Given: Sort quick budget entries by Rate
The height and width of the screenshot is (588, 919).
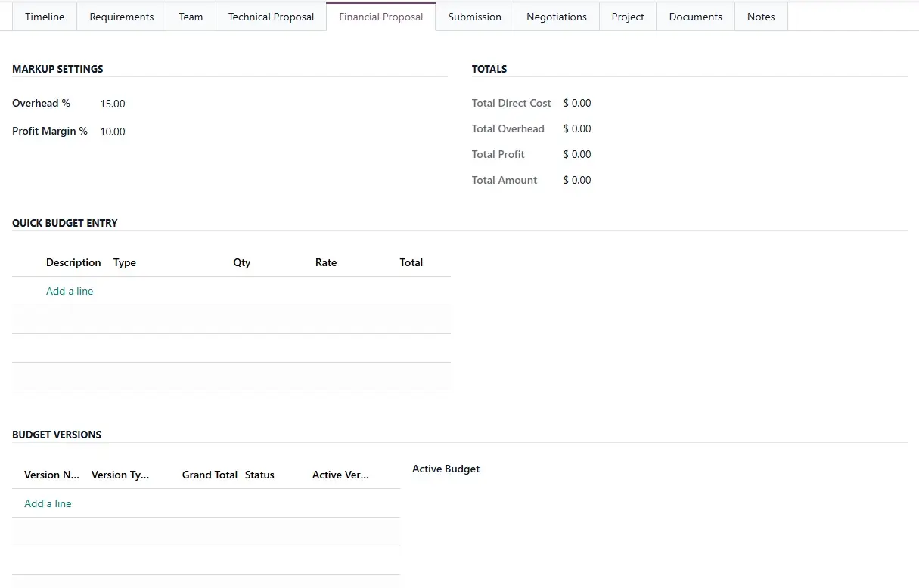Looking at the screenshot, I should [326, 262].
